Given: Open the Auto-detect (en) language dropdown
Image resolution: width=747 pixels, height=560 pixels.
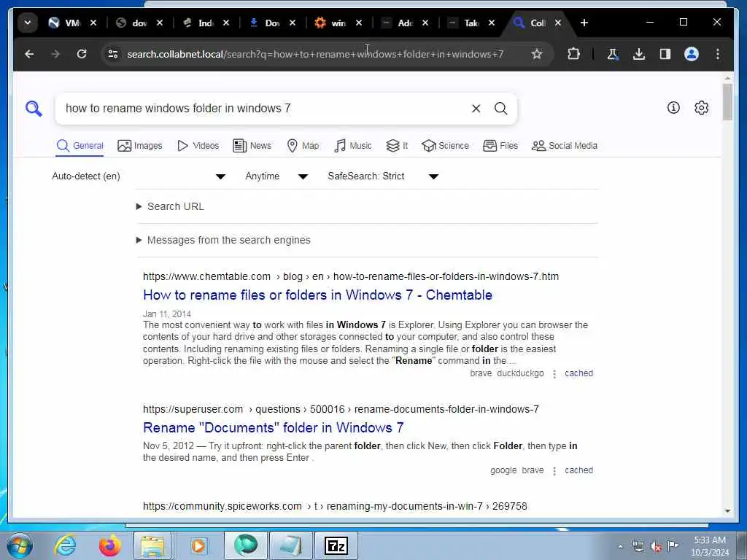Looking at the screenshot, I should (139, 176).
